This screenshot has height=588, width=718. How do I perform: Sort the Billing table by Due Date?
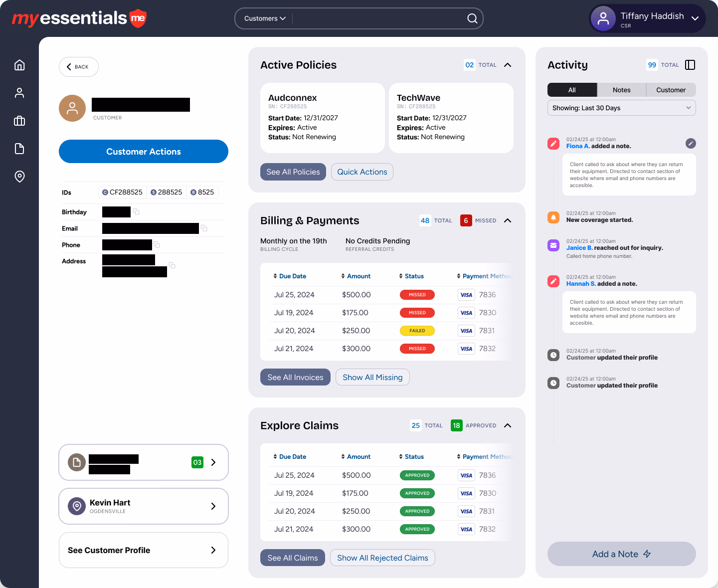pyautogui.click(x=290, y=276)
